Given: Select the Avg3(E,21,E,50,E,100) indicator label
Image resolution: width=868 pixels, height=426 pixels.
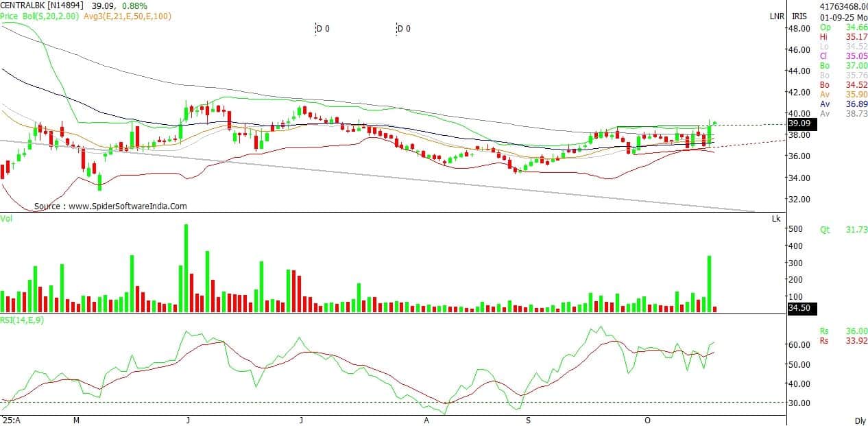Looking at the screenshot, I should [x=128, y=15].
